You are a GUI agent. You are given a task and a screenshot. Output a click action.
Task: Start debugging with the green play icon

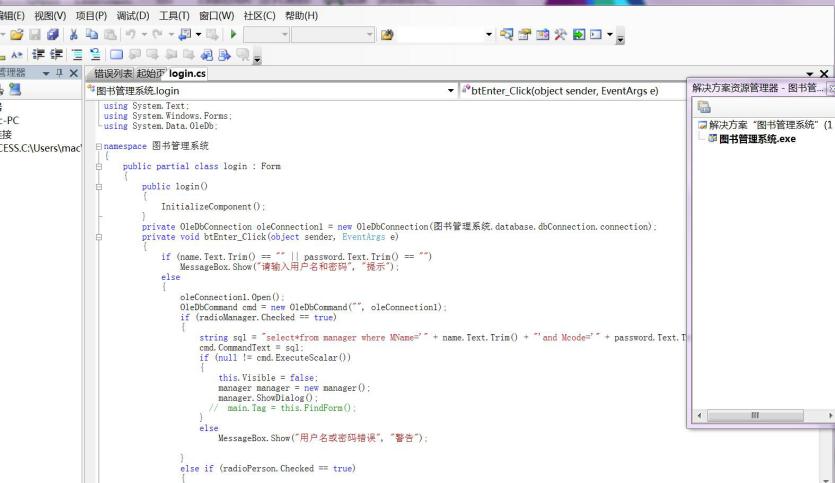(x=233, y=35)
